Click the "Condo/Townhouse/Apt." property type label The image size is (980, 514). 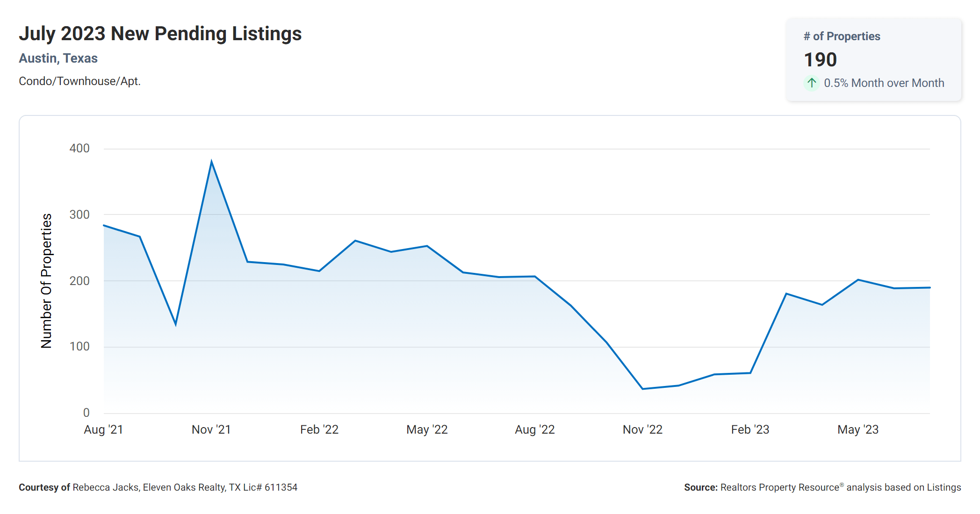[79, 81]
